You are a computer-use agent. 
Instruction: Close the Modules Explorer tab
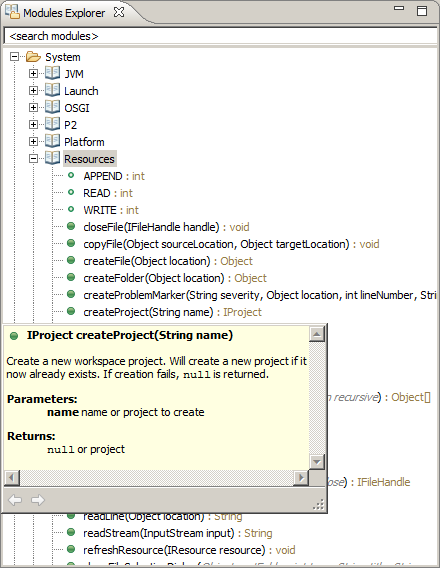pos(119,12)
